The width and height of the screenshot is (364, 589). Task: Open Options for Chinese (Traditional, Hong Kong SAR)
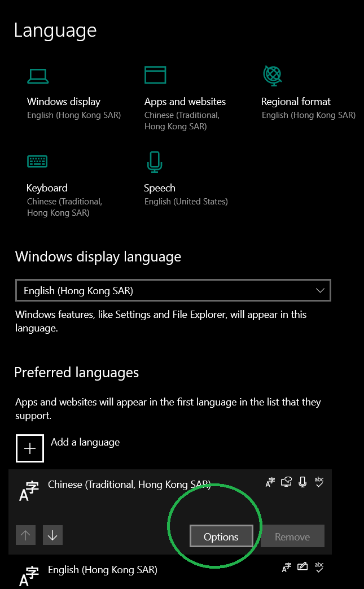pyautogui.click(x=221, y=536)
